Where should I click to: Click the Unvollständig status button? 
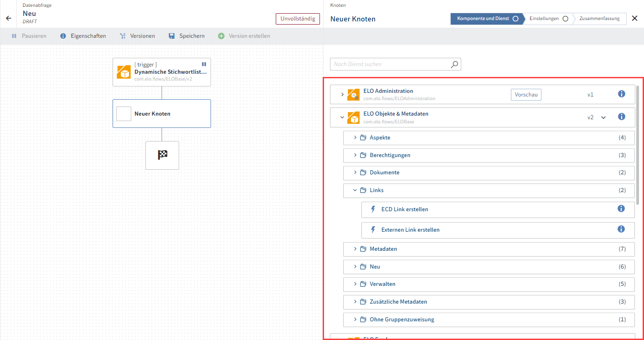tap(298, 19)
